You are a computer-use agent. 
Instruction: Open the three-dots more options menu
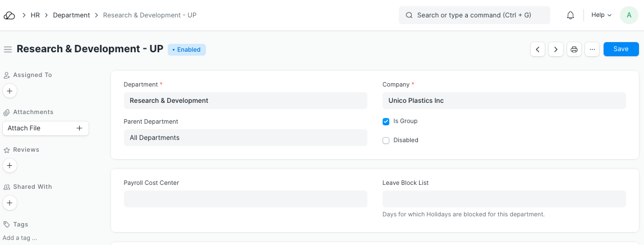[592, 49]
